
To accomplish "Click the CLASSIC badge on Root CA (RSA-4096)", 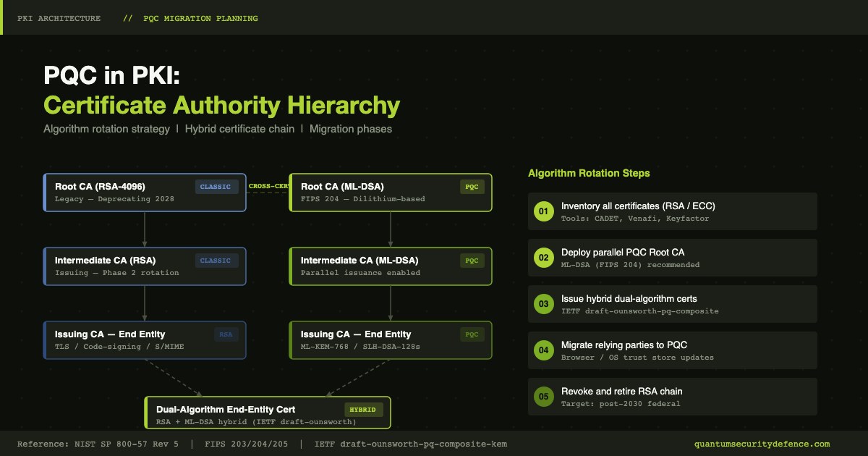I will click(x=216, y=187).
